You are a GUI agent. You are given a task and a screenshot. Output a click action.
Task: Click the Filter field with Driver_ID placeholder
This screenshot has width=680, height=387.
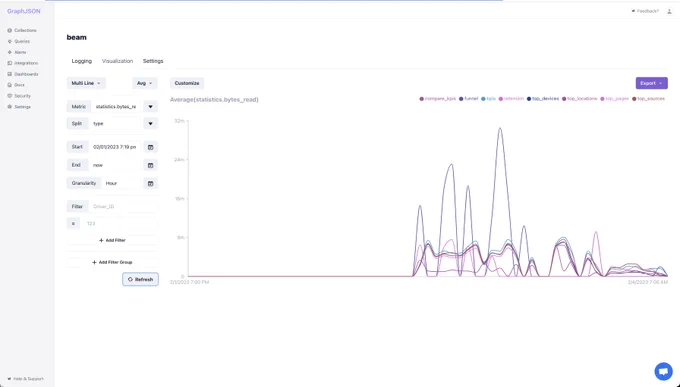(123, 207)
